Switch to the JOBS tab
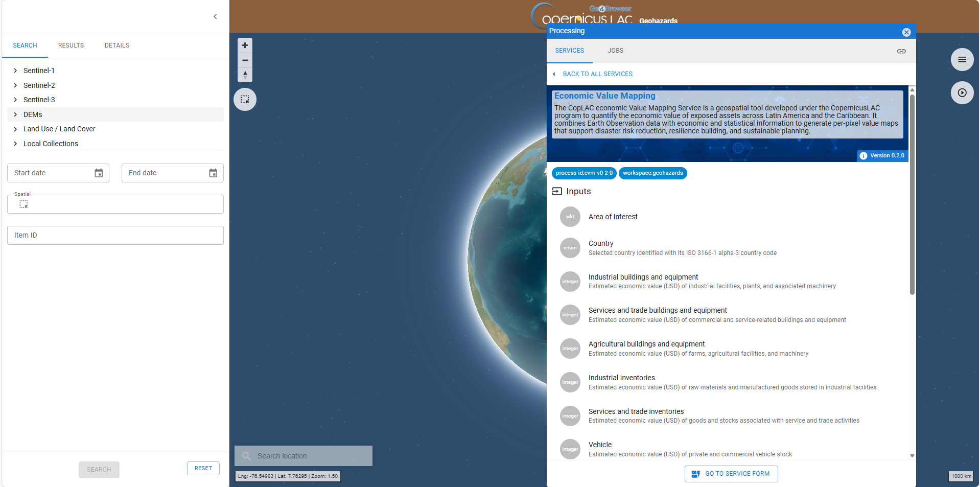980x487 pixels. (x=615, y=51)
